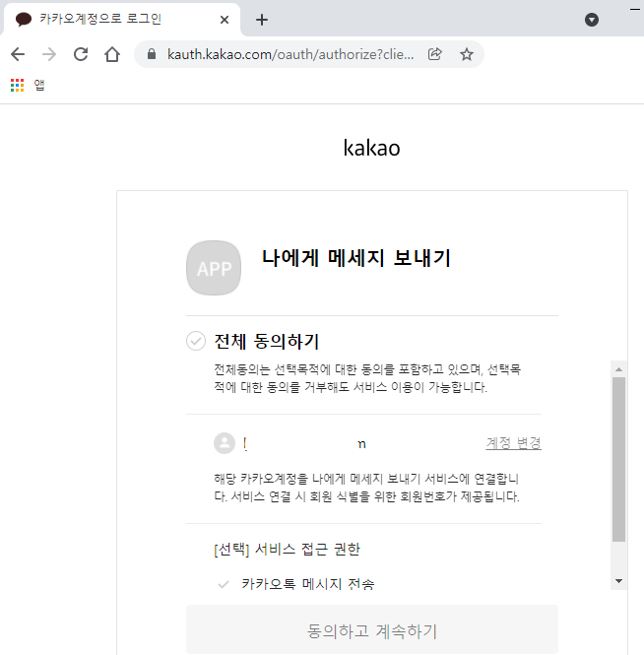Click the grey APP icon
The image size is (644, 655).
[x=214, y=268]
